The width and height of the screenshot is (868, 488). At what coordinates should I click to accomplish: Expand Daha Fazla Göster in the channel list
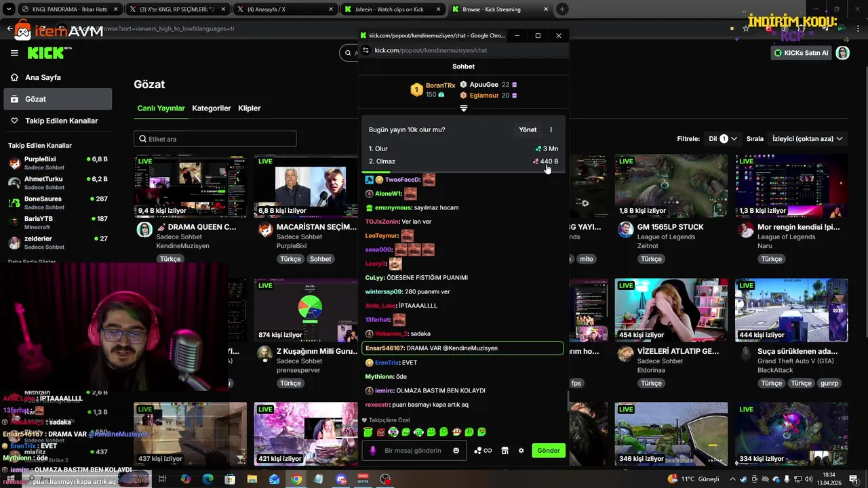(32, 262)
